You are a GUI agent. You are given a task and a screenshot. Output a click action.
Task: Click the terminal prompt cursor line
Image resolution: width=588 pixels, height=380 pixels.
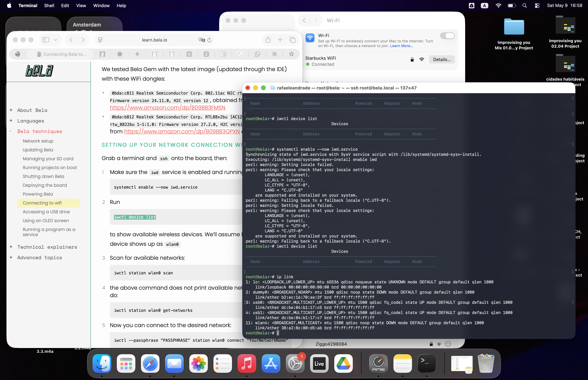(262, 333)
